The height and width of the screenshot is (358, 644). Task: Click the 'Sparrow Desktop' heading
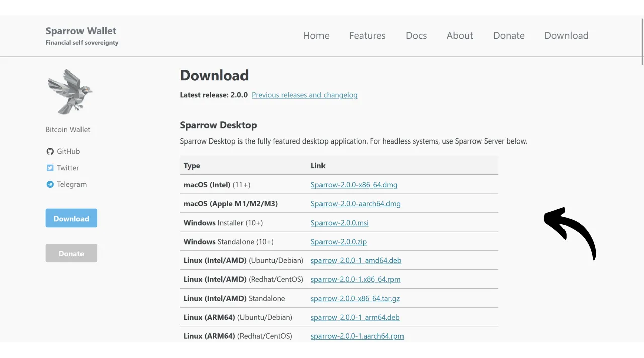coord(218,125)
